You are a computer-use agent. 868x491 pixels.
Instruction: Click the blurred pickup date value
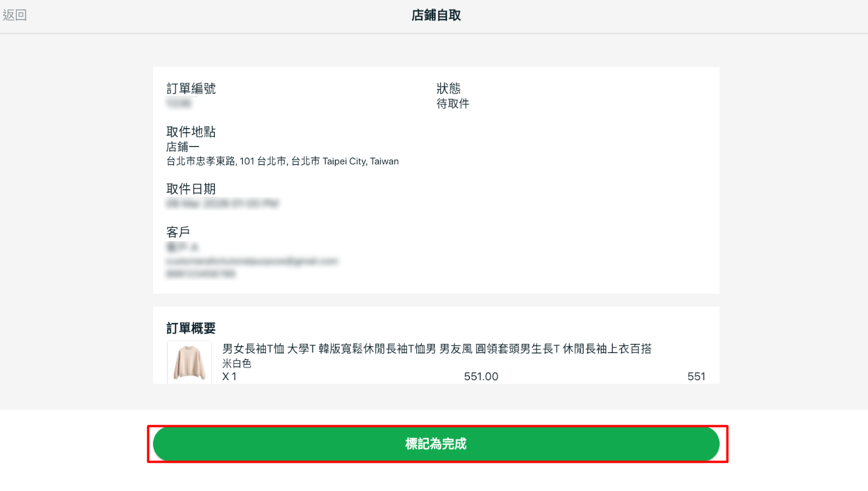222,204
